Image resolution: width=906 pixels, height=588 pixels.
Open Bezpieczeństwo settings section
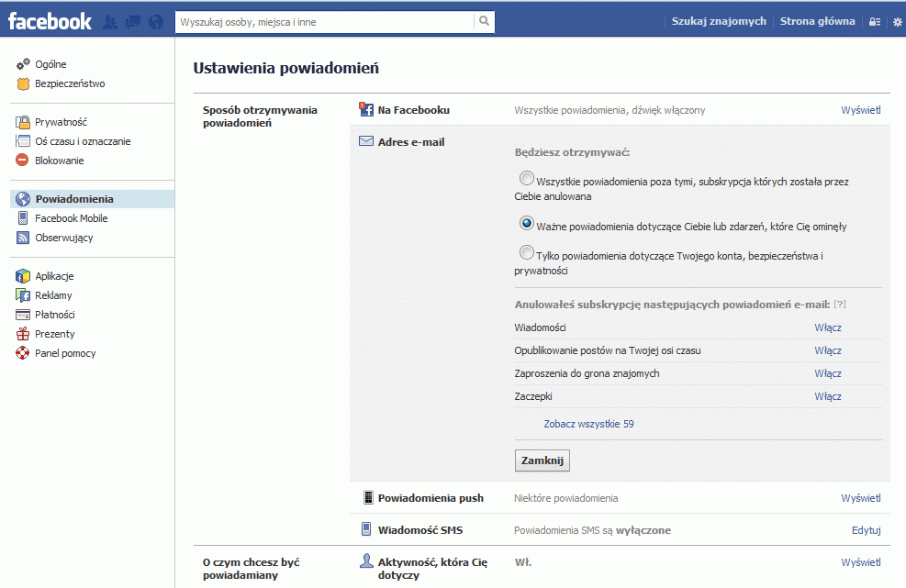click(70, 83)
